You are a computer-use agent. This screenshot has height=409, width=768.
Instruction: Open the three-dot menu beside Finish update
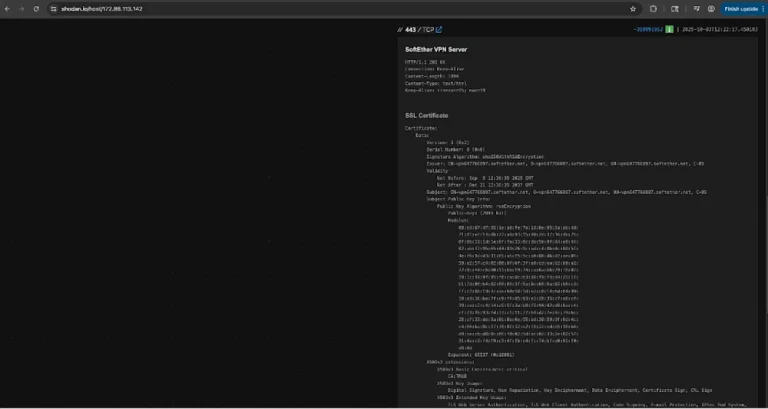(764, 9)
